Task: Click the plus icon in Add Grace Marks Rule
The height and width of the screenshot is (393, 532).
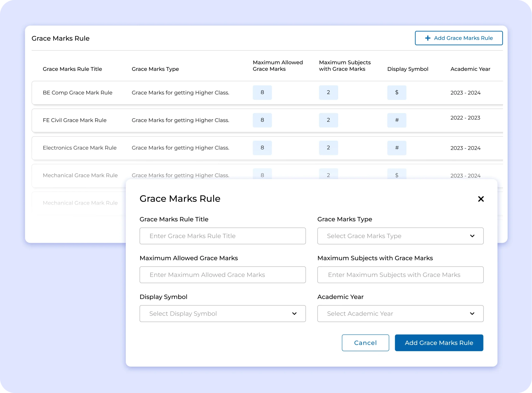Action: click(428, 38)
